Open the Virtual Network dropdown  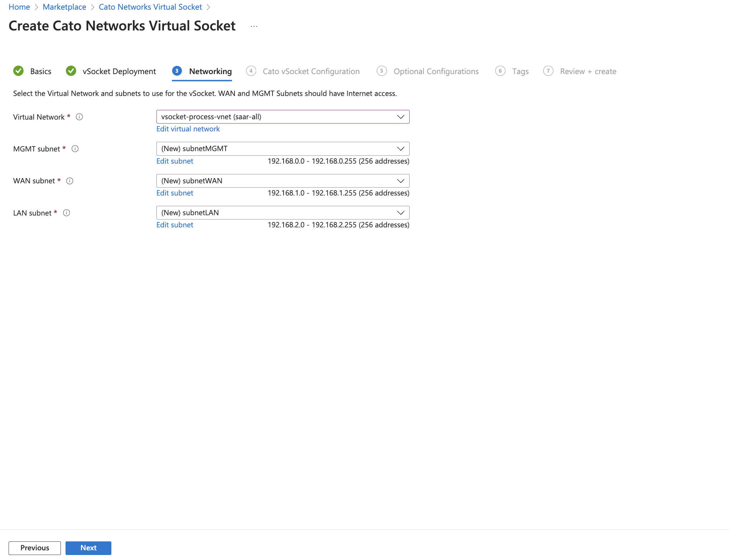(401, 117)
